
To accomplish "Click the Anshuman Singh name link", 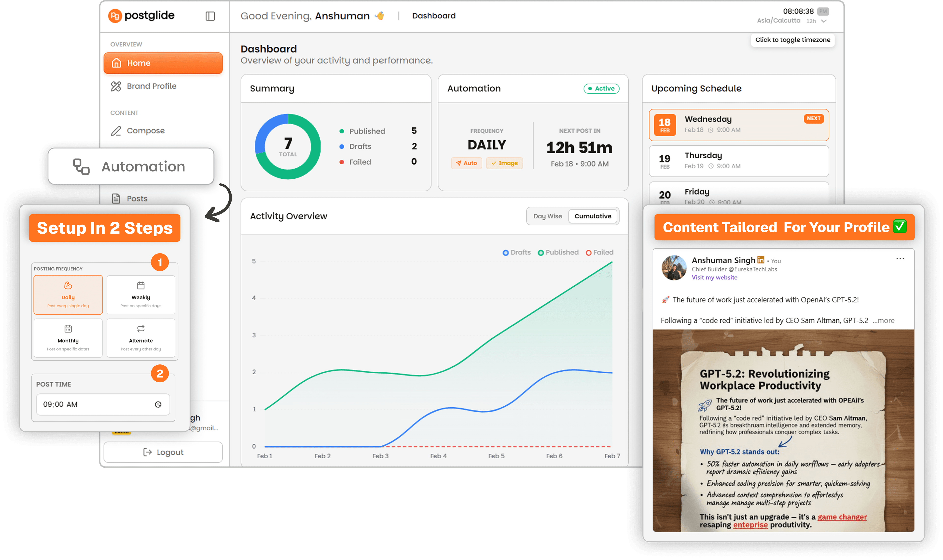I will point(723,260).
